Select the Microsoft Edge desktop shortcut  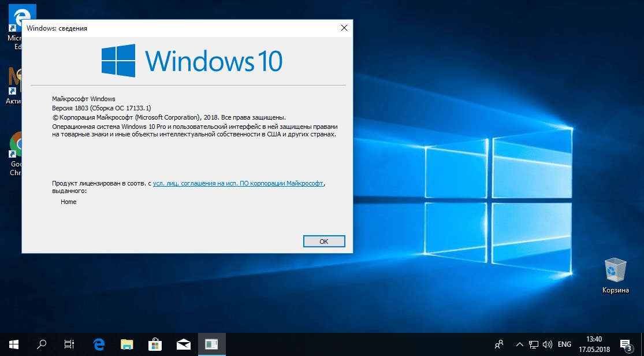[14, 27]
